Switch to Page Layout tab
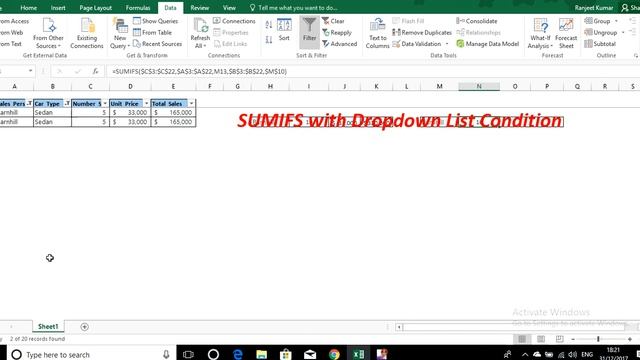 96,8
